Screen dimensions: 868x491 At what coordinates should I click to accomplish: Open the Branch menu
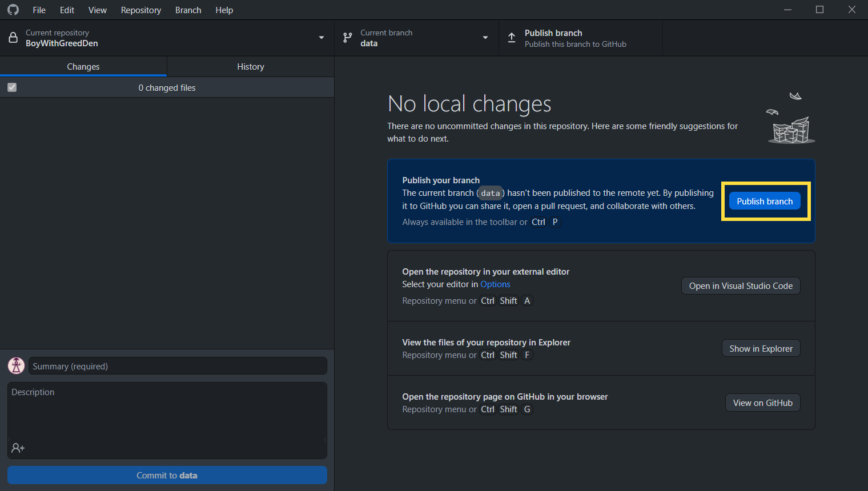(x=188, y=10)
